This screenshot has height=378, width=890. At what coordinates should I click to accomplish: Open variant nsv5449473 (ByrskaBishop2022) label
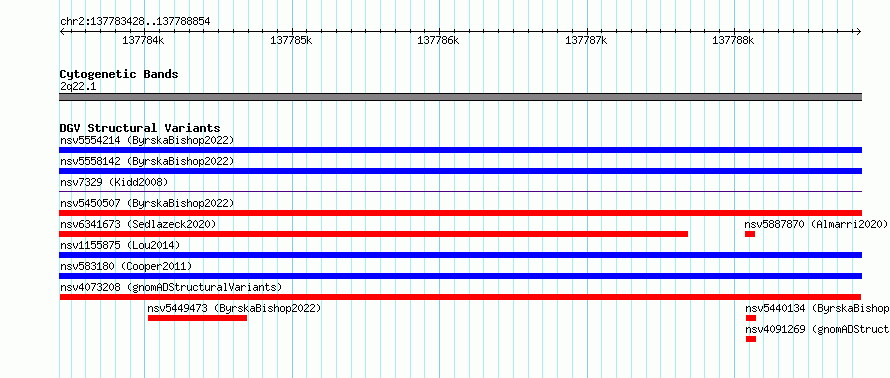tap(234, 309)
